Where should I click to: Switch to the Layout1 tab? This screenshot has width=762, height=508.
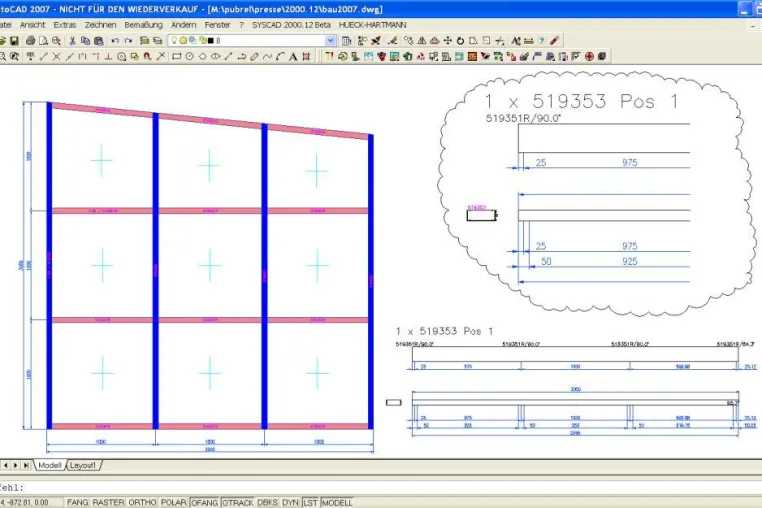(83, 465)
